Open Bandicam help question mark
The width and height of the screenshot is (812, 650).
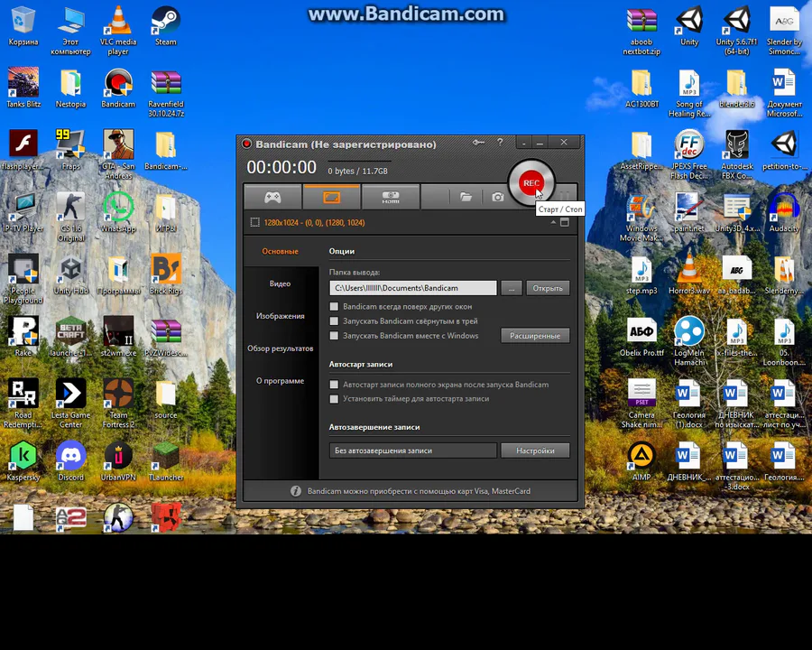[x=500, y=142]
